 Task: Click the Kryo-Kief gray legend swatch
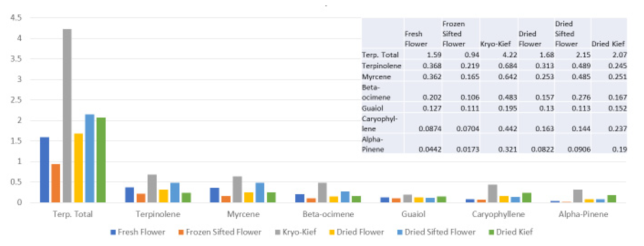click(278, 232)
